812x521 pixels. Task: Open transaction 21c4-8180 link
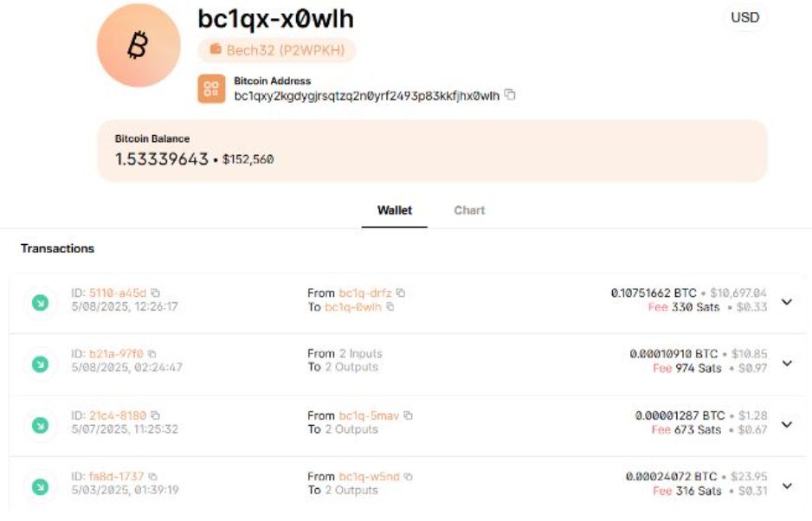click(x=118, y=415)
